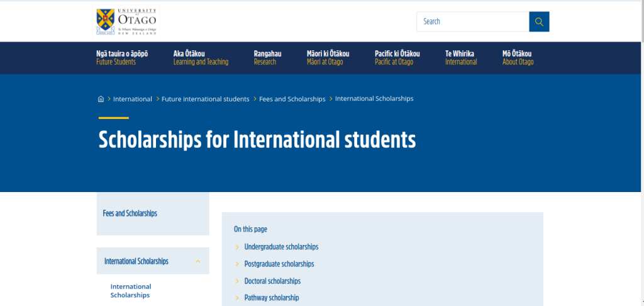644x306 pixels.
Task: Go to Future international students breadcrumb
Action: pyautogui.click(x=206, y=99)
